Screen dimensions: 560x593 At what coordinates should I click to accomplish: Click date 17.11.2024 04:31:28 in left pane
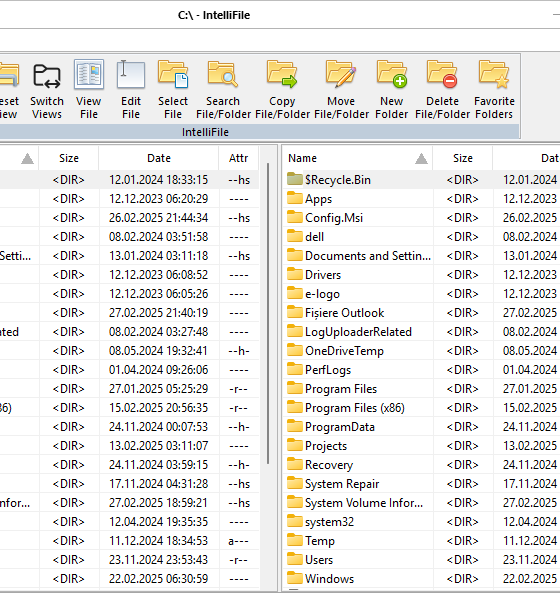tap(158, 484)
